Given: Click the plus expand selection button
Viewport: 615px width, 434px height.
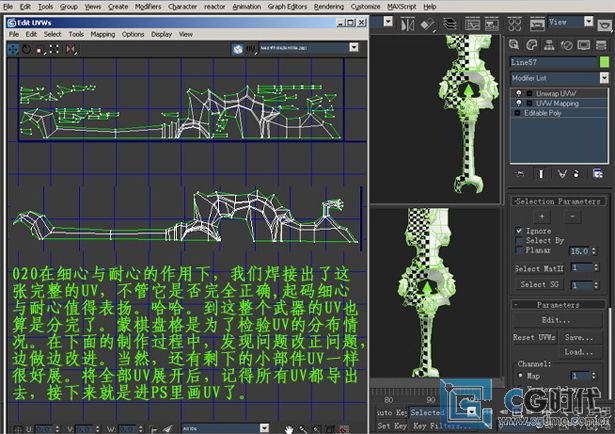Looking at the screenshot, I should pos(542,216).
